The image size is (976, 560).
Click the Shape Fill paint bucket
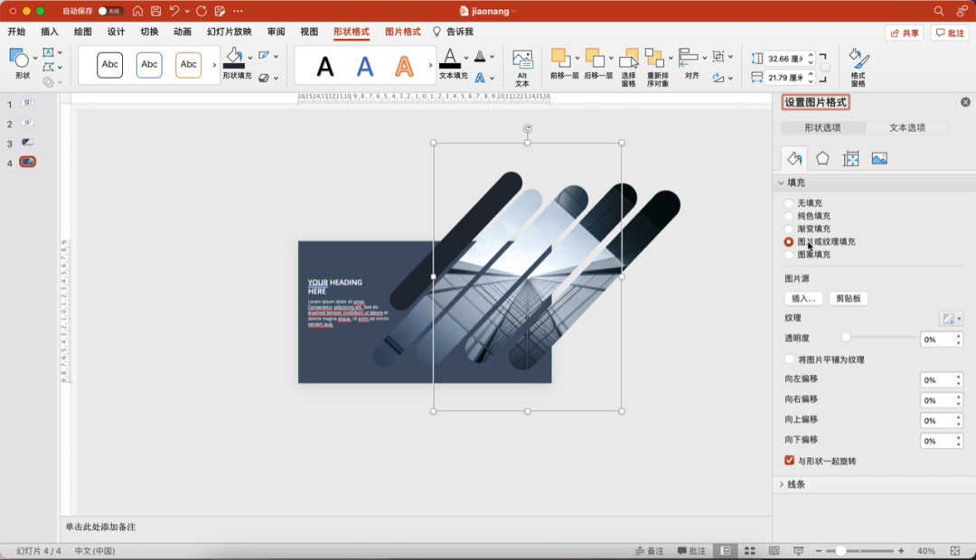233,58
